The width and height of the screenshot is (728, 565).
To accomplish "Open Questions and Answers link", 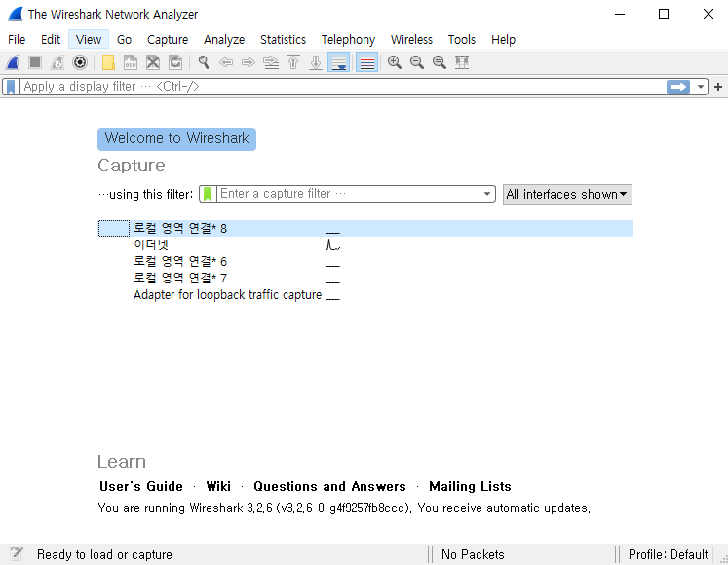I will click(x=329, y=486).
